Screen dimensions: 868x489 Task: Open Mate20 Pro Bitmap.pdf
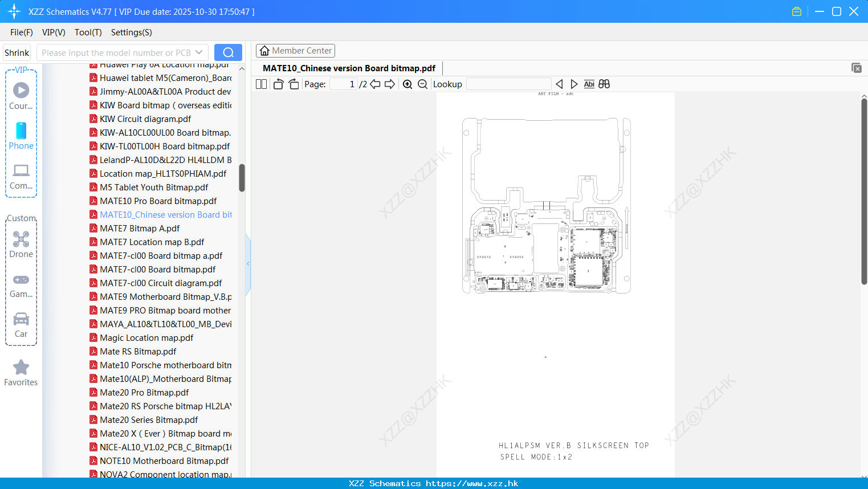tap(144, 392)
